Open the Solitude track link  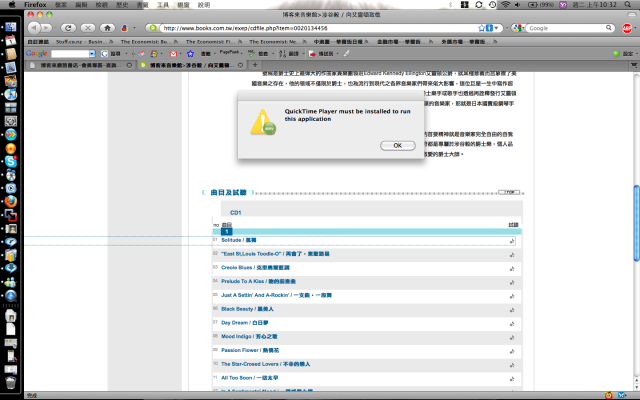(239, 240)
